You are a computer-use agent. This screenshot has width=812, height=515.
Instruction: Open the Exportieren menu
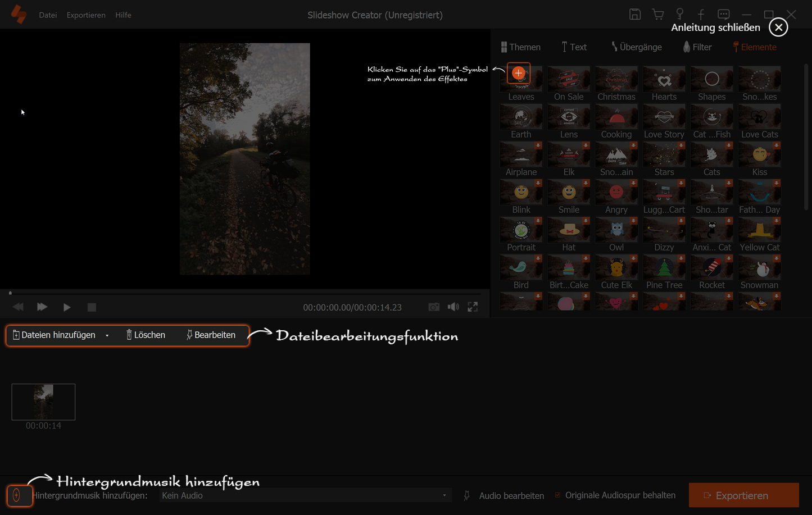86,15
